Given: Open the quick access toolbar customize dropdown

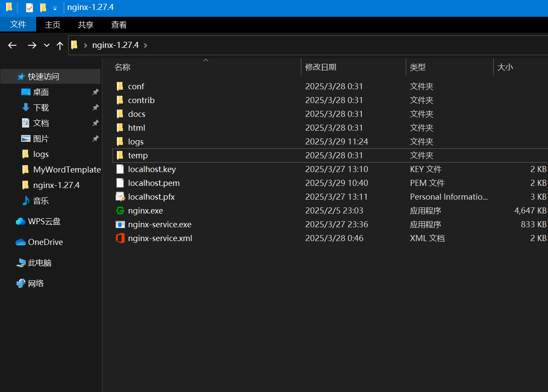Looking at the screenshot, I should tap(55, 8).
